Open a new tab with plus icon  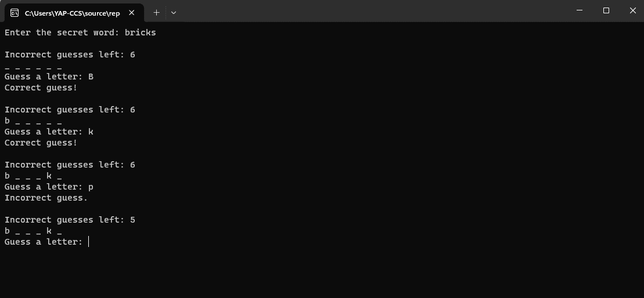[156, 13]
